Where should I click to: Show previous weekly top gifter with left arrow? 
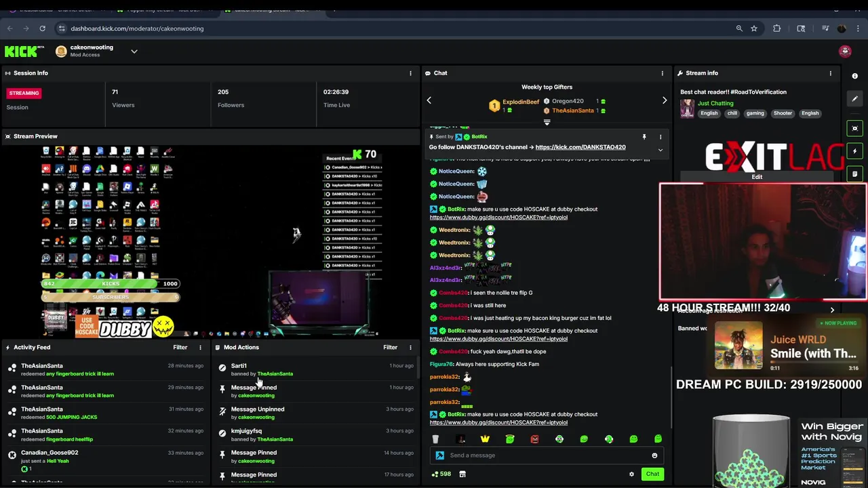tap(429, 100)
